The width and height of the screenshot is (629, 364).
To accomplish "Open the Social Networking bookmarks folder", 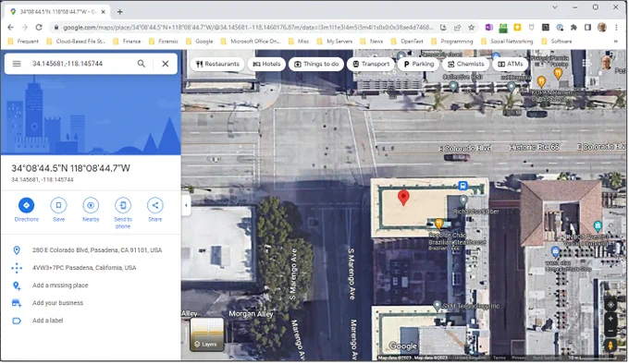I will pyautogui.click(x=507, y=42).
